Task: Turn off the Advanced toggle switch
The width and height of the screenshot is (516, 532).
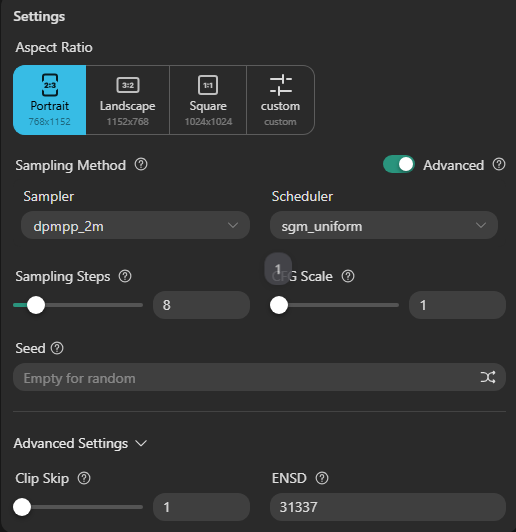Action: coord(399,165)
